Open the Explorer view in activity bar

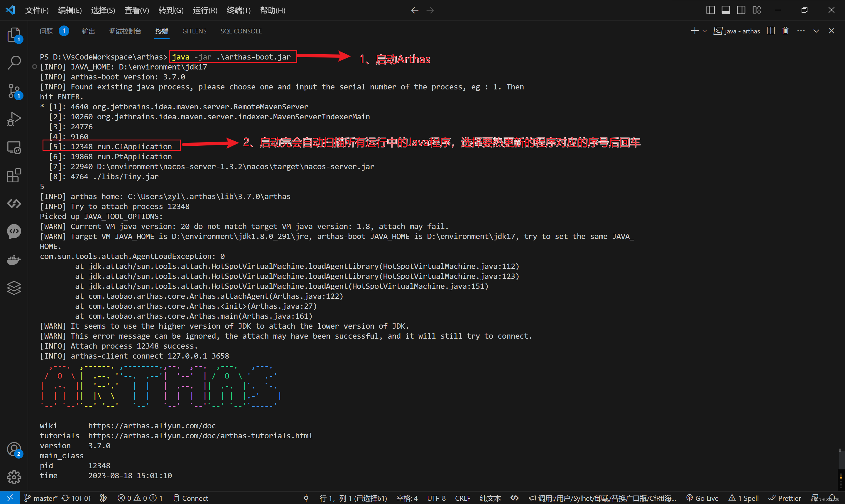pos(14,34)
